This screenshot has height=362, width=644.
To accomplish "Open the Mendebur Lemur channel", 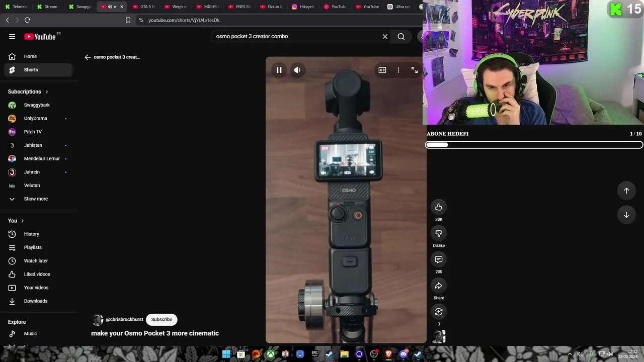I will [38, 158].
